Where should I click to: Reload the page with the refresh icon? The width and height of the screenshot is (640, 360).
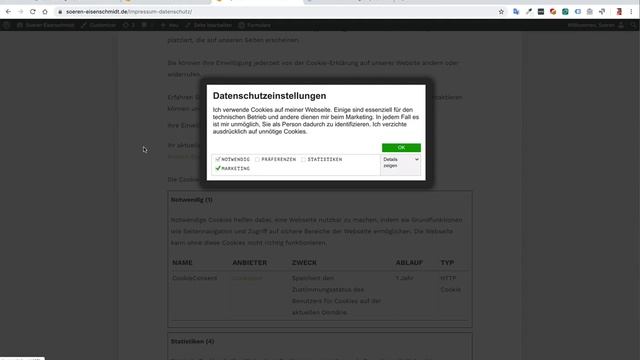click(33, 12)
